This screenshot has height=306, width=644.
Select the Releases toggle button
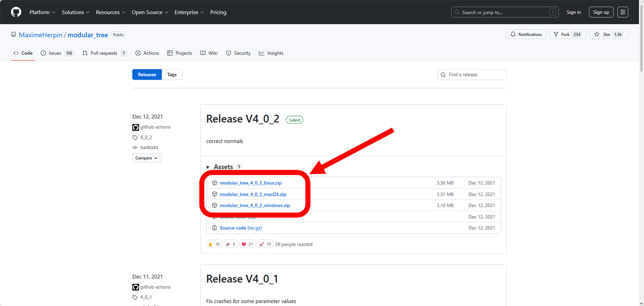pos(147,75)
